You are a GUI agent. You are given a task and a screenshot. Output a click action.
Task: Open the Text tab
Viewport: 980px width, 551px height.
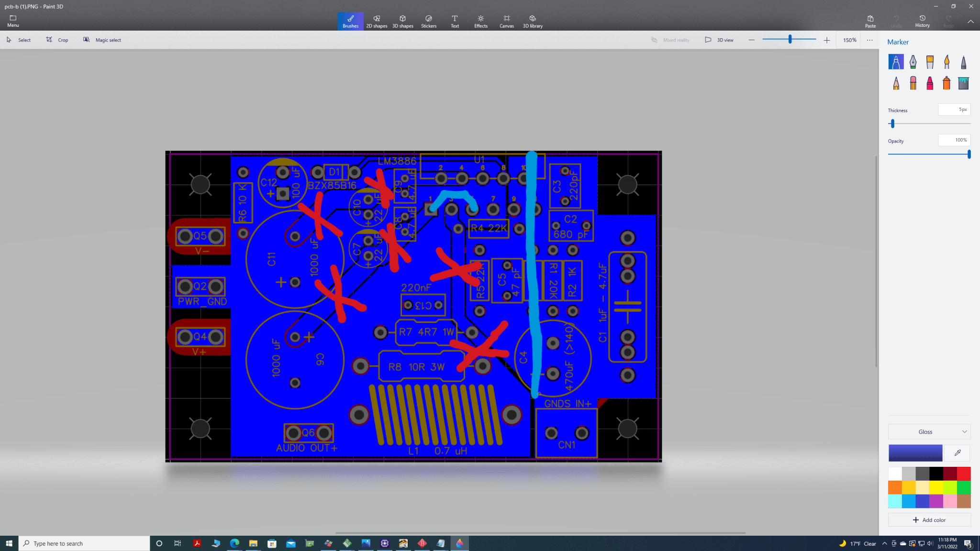pos(455,21)
